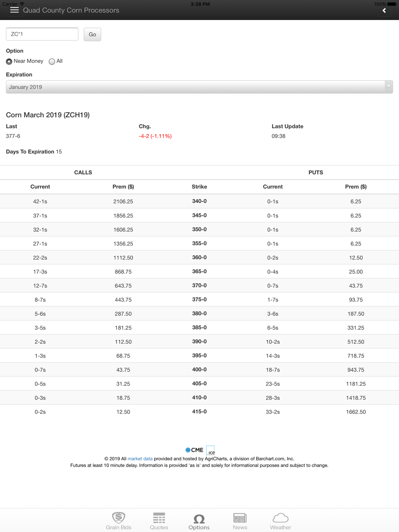Select strike 380-0

click(199, 313)
